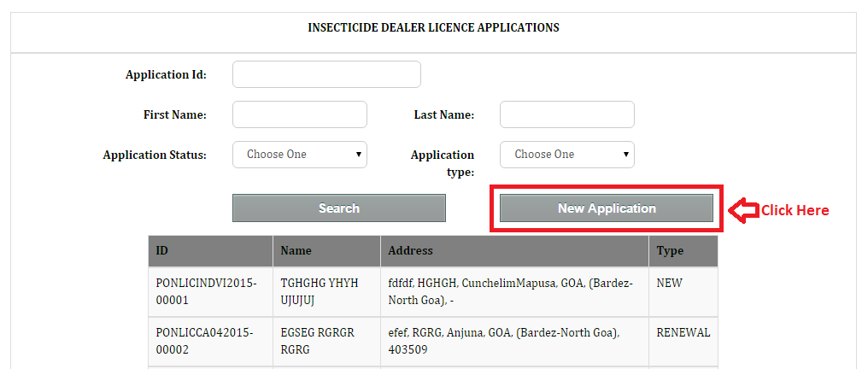The height and width of the screenshot is (369, 868).
Task: Click the ID column header
Action: click(x=210, y=250)
